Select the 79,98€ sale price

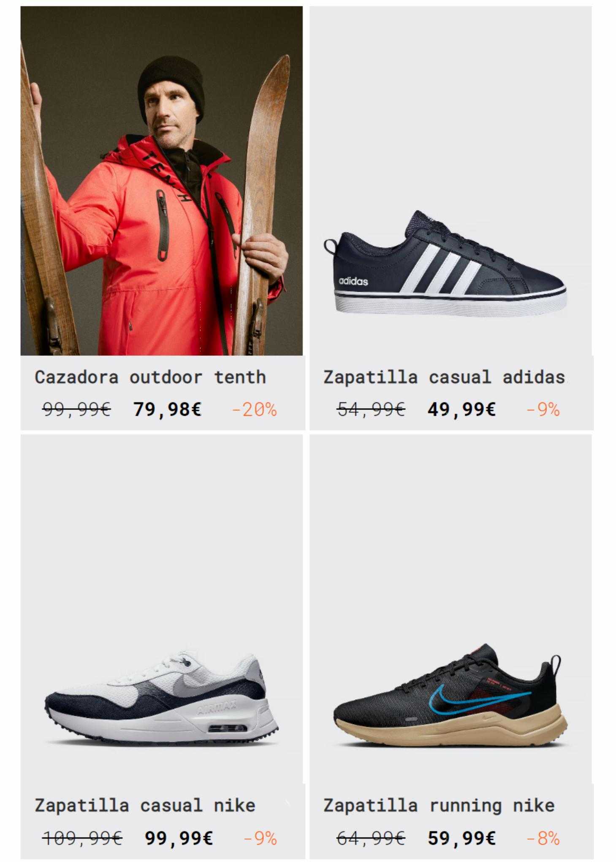[167, 409]
